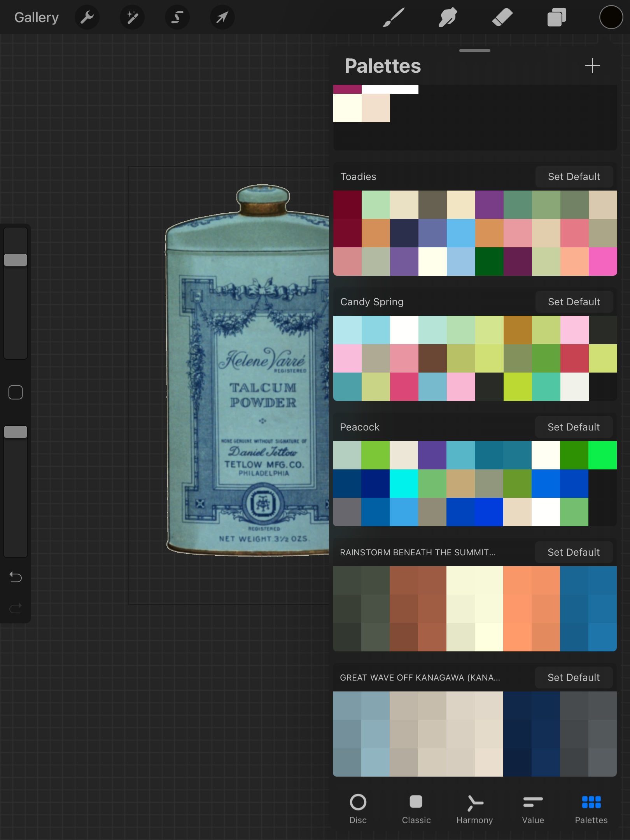Pick the pale yellow swatch in Rainstorm bottom row
630x840 pixels.
click(489, 637)
